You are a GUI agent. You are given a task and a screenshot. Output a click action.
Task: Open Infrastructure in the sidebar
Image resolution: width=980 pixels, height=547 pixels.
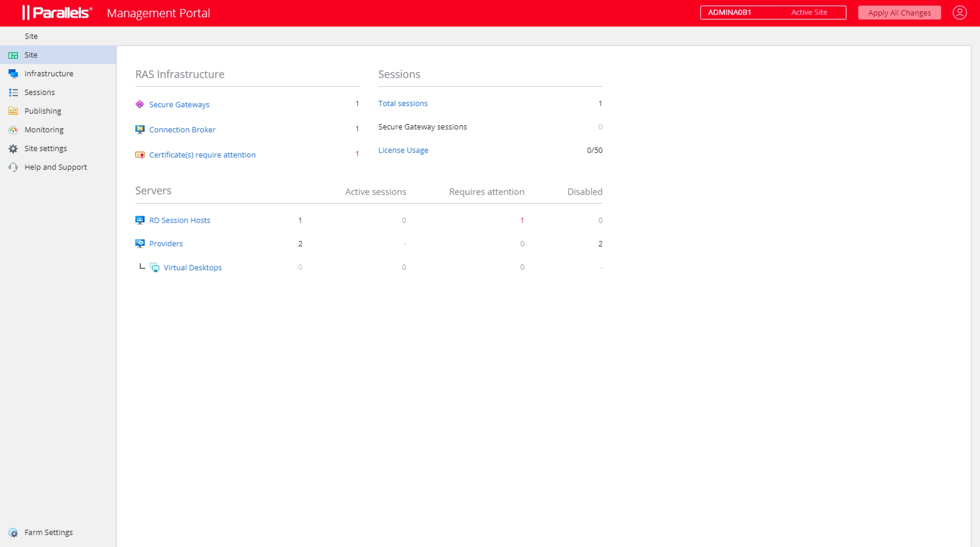click(x=48, y=74)
